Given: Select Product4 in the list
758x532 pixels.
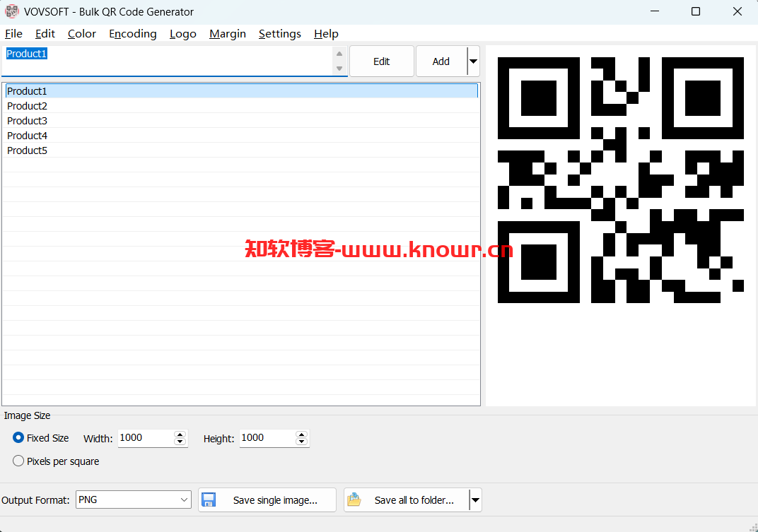Looking at the screenshot, I should [x=241, y=136].
